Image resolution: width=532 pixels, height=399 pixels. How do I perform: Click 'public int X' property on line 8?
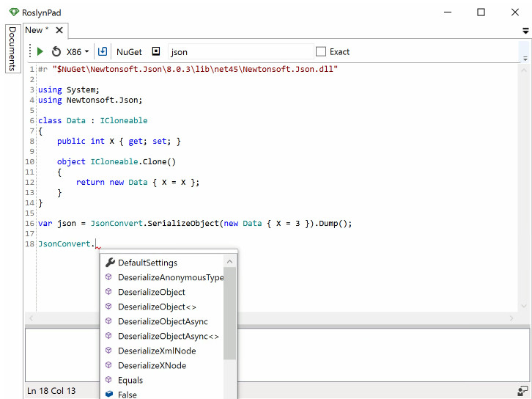86,142
